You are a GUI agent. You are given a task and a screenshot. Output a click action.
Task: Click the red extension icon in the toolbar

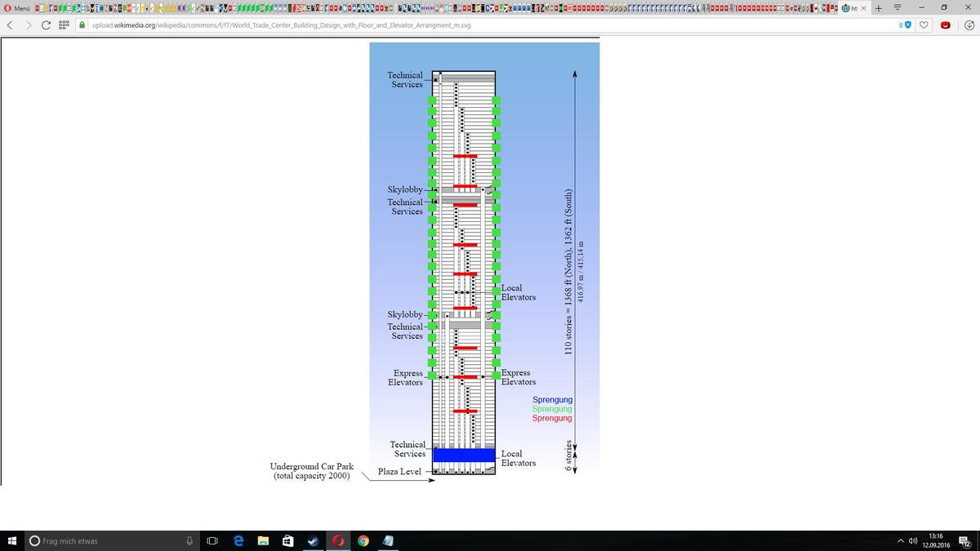pyautogui.click(x=946, y=25)
